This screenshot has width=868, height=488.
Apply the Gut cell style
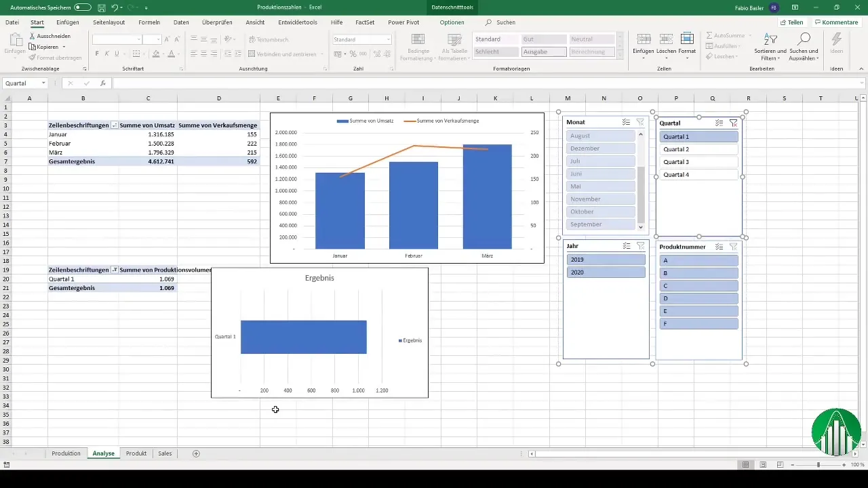coord(544,39)
